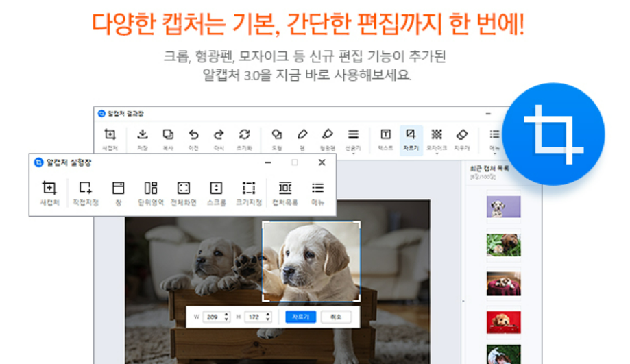Increase the H height with stepper up
Viewport: 630px width, 364px height.
[x=268, y=314]
